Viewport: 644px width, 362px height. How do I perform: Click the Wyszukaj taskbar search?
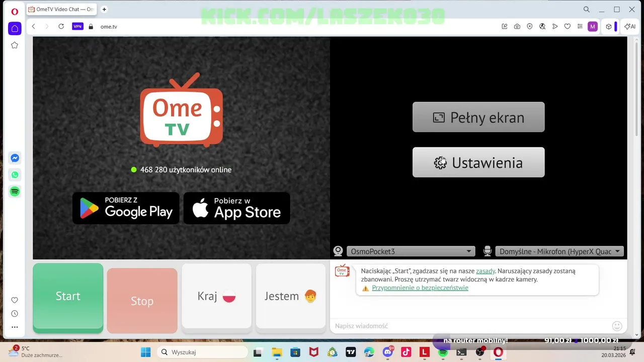point(201,352)
